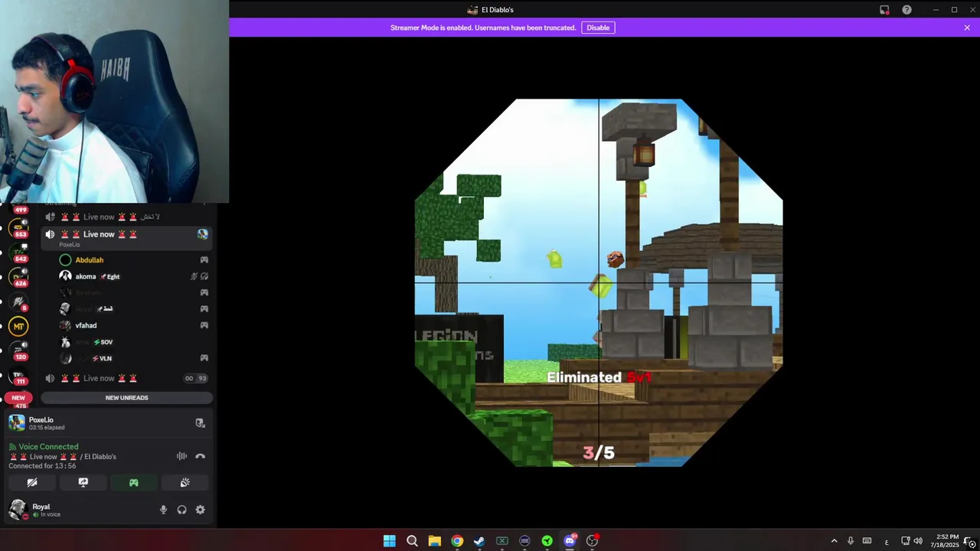980x551 pixels.
Task: Click the Discord icon in the taskbar
Action: [570, 541]
